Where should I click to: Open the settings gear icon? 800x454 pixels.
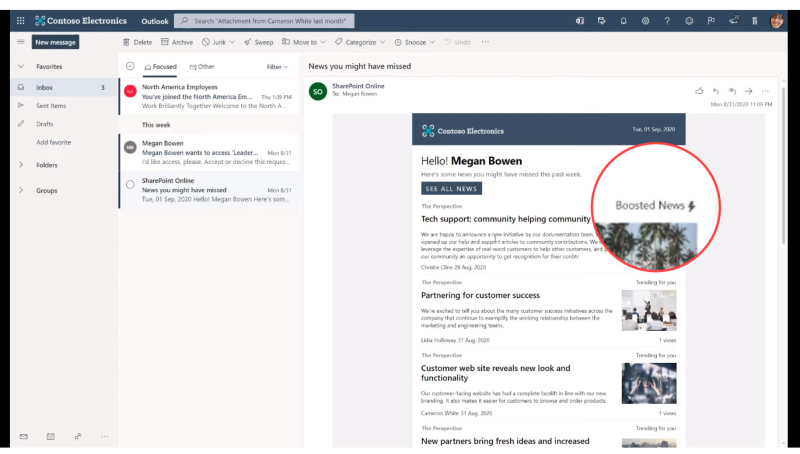[x=645, y=21]
